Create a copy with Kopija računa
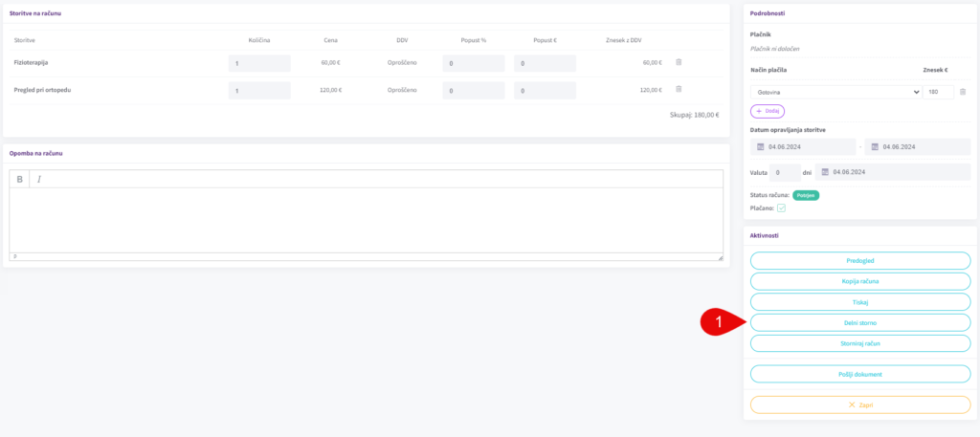This screenshot has width=980, height=437. [860, 281]
